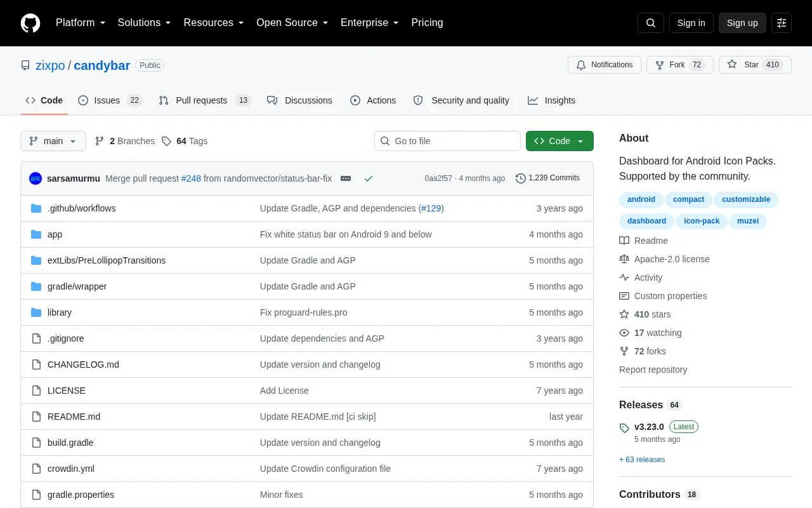The height and width of the screenshot is (508, 812).
Task: Open the Actions tab
Action: pos(373,100)
